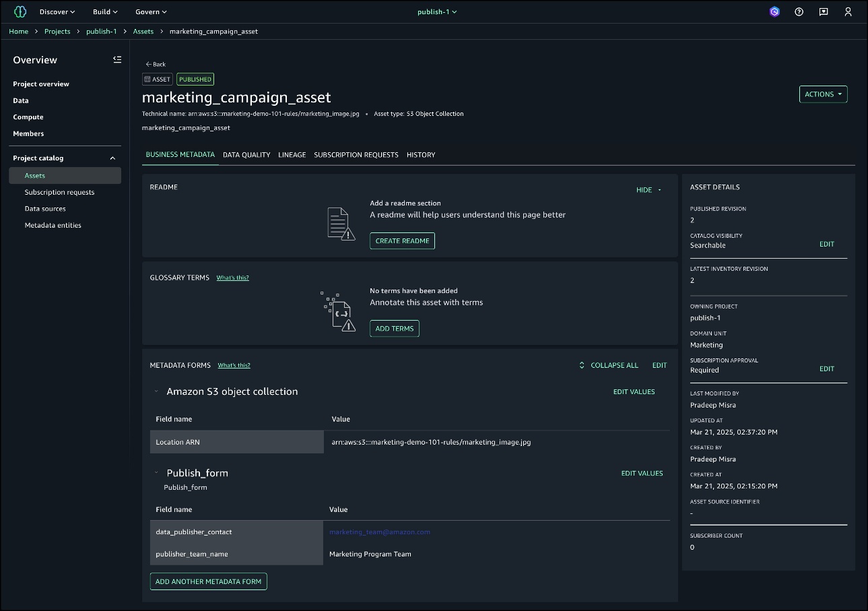Expand the ACTIONS dropdown button
The height and width of the screenshot is (611, 868).
coord(823,94)
